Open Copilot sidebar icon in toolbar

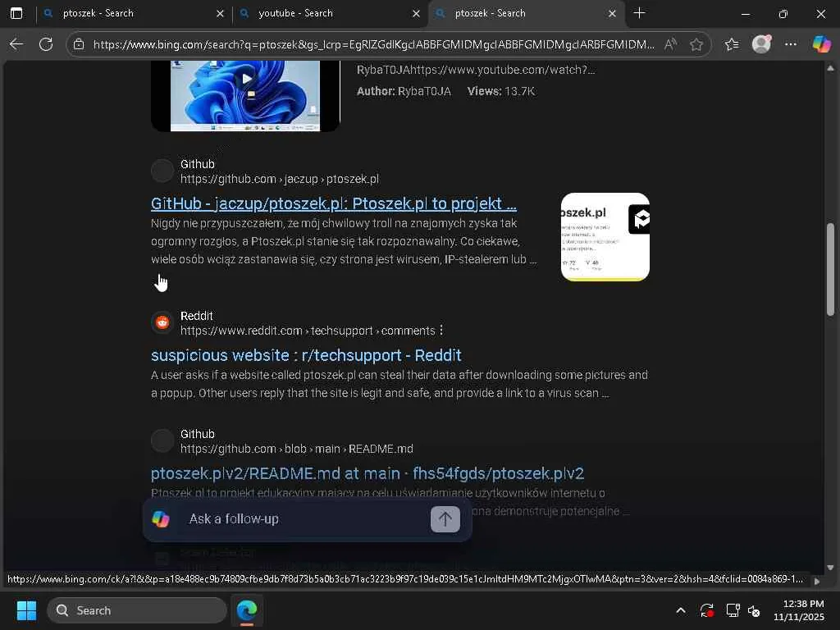(821, 44)
